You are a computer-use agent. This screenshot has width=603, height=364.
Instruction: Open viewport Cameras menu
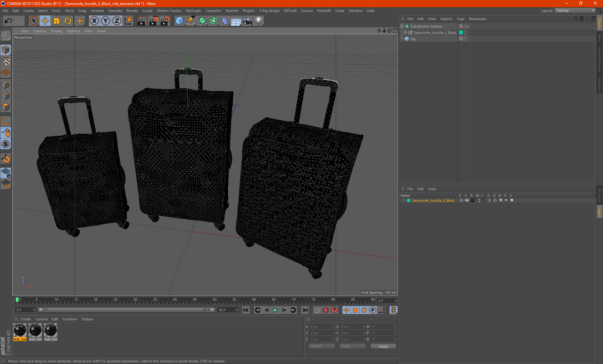40,31
